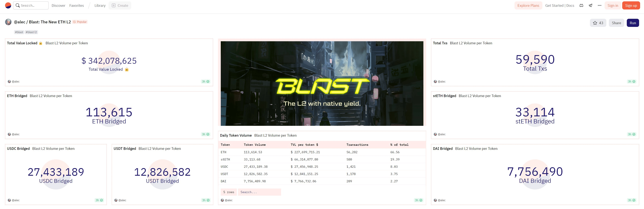
Task: Click the lock icon beside Total Value Locked
Action: [41, 43]
